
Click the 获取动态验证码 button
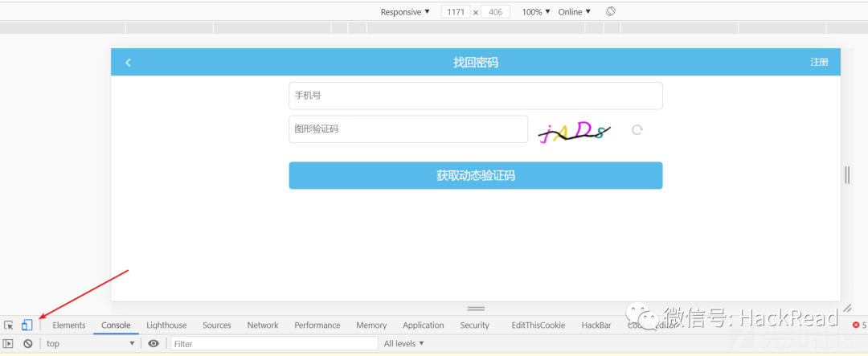[476, 175]
